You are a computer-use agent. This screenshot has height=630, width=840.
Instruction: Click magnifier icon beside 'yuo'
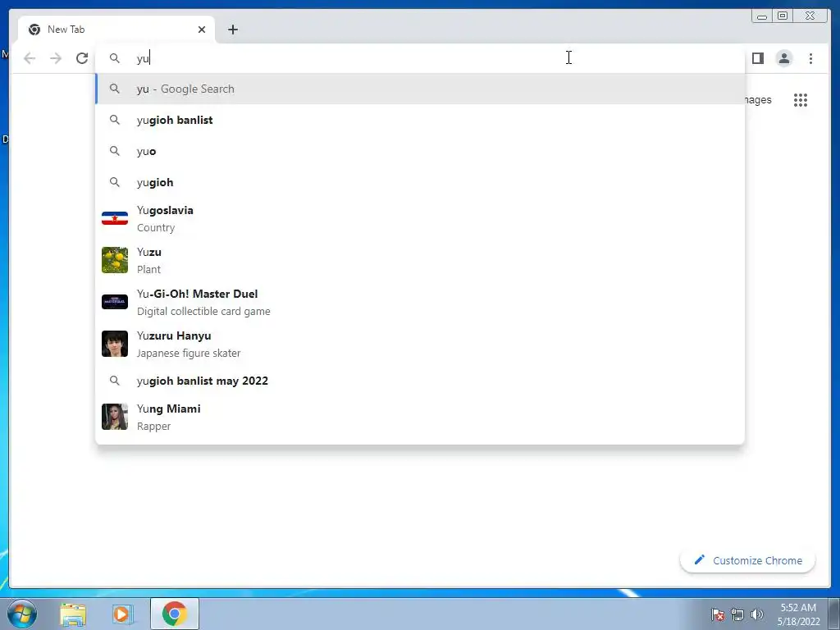point(115,151)
